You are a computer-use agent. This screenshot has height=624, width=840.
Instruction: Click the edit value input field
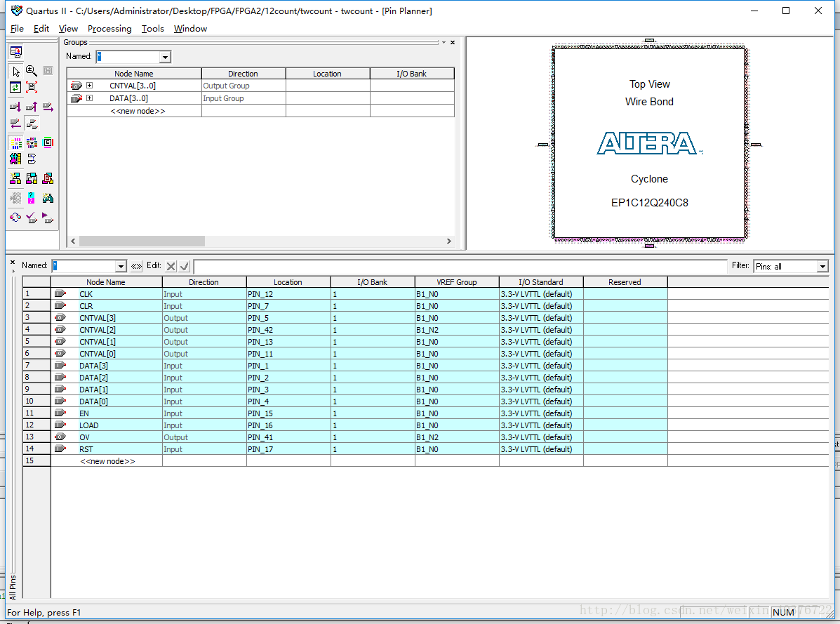(x=460, y=266)
